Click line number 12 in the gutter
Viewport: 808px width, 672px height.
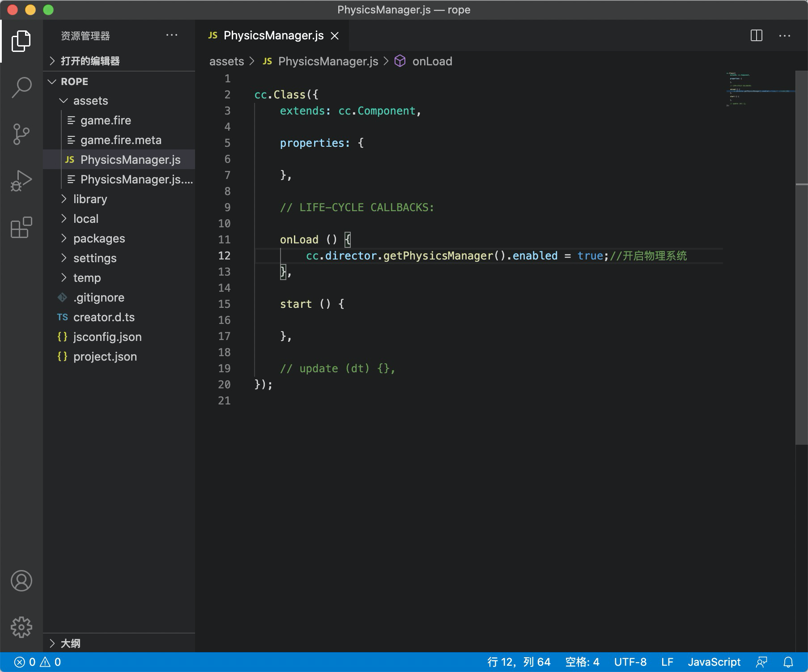pos(224,255)
